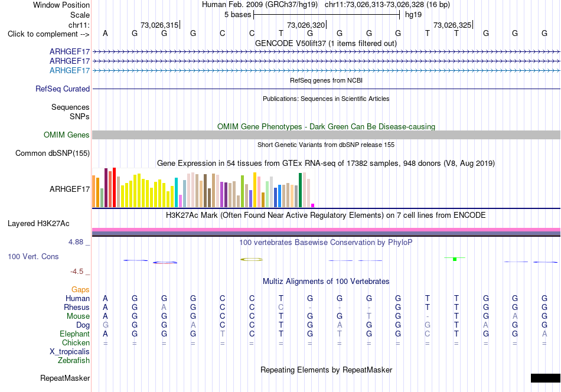
Task: Click the 'OMIM Gene Phenotypes' green track title
Action: 326,126
